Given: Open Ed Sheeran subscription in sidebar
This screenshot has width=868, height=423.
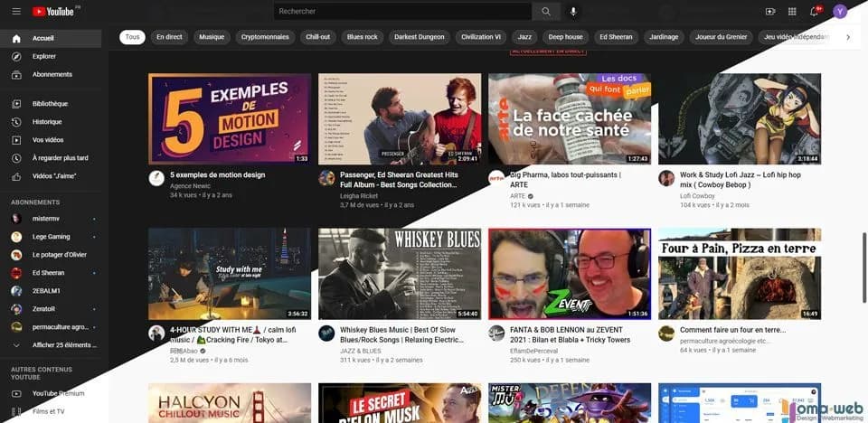Looking at the screenshot, I should click(51, 273).
